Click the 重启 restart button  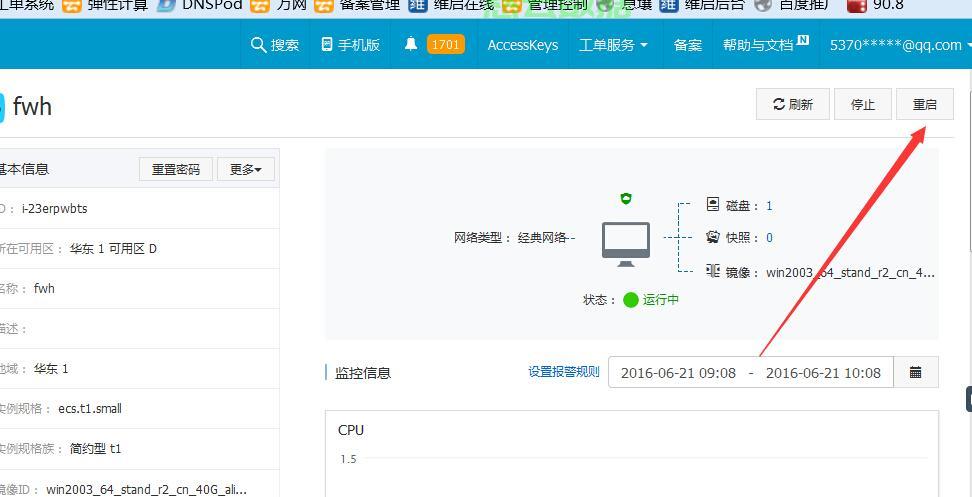point(925,104)
